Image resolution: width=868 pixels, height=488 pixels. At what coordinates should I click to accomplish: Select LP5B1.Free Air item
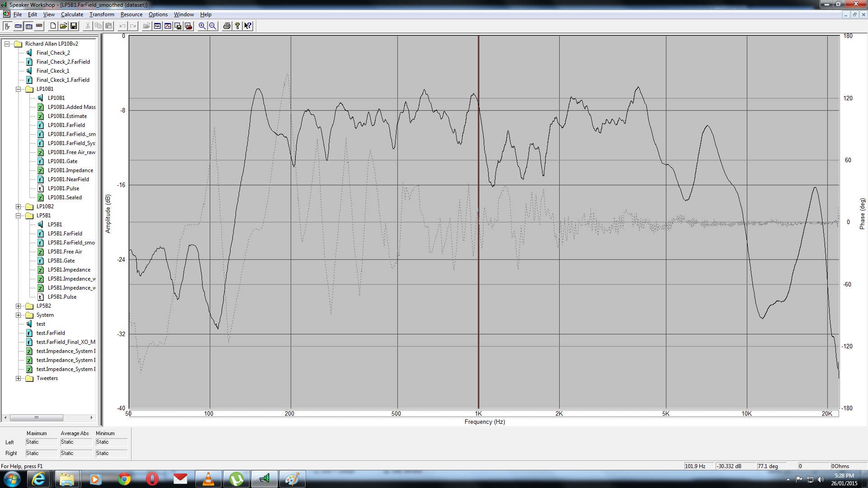(65, 252)
